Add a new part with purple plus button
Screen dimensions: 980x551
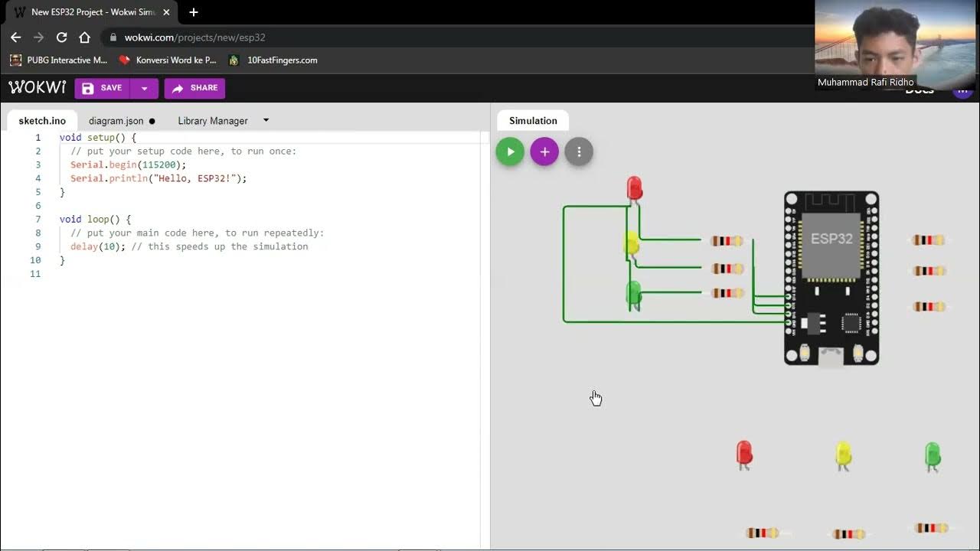tap(544, 152)
